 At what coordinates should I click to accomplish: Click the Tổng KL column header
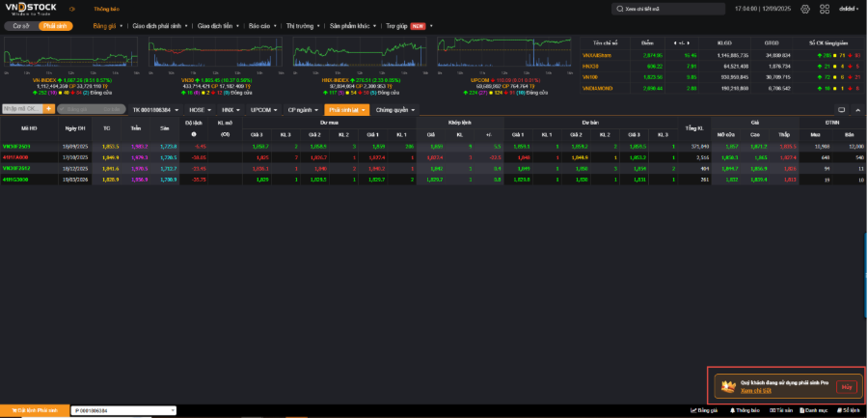(694, 128)
